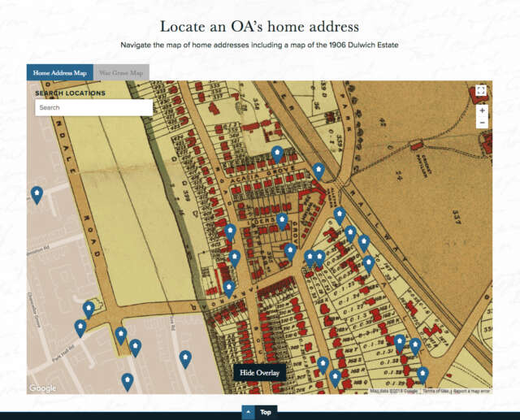Select the home pin at Acacia Grove's east end
The image size is (520, 420).
pyautogui.click(x=318, y=171)
